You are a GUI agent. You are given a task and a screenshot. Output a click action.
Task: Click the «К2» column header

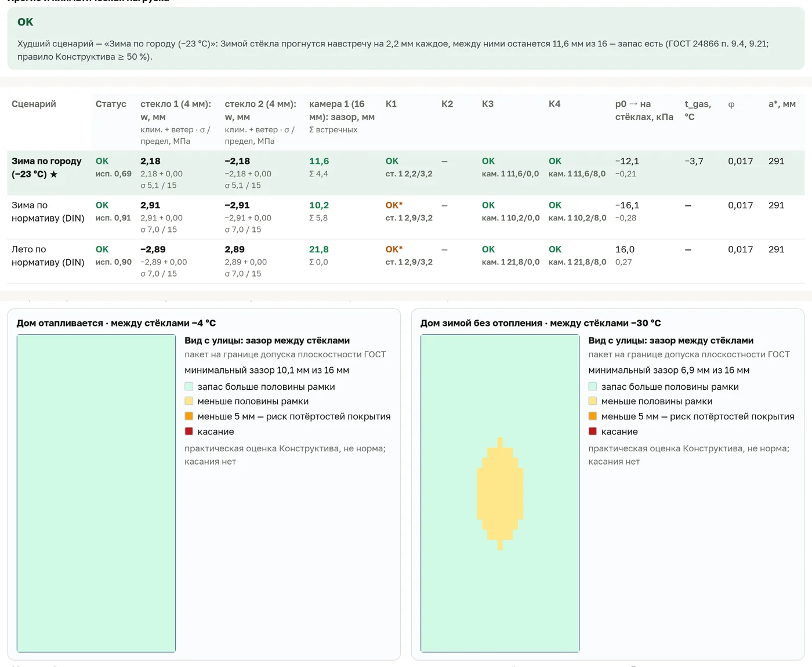(447, 104)
